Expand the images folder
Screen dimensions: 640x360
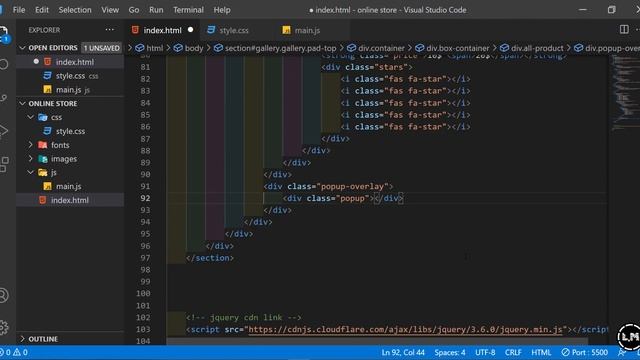click(x=31, y=158)
